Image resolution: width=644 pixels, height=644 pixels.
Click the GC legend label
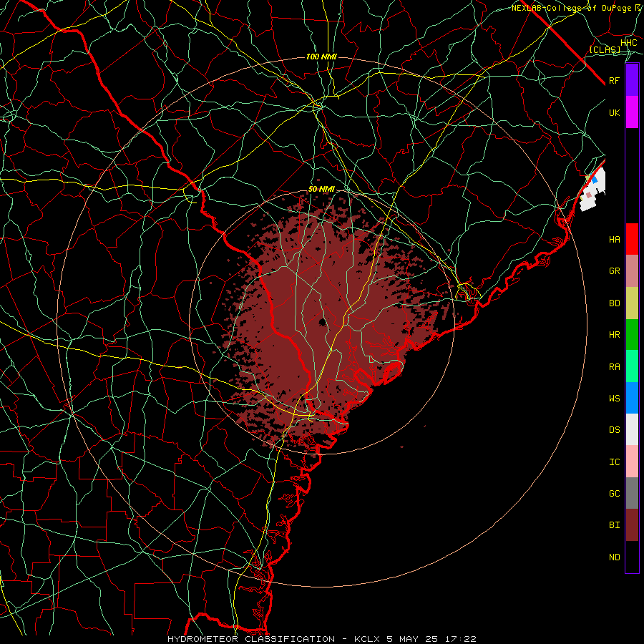tap(614, 494)
